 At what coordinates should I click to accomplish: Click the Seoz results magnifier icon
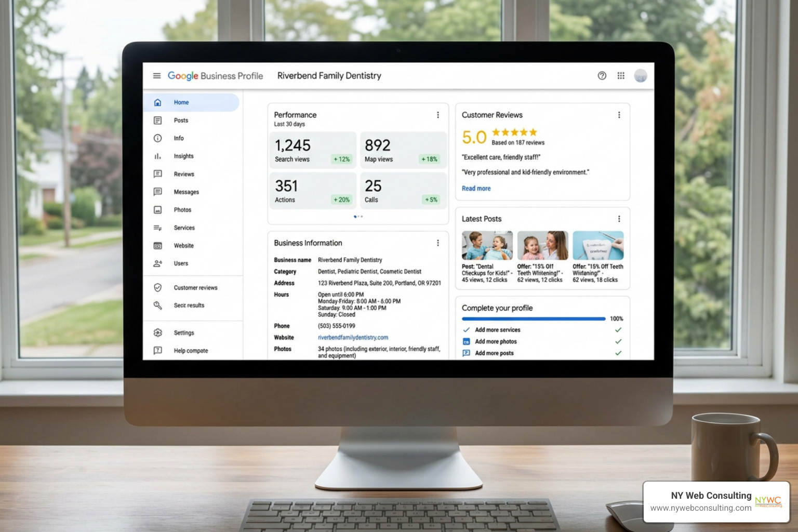(x=157, y=305)
